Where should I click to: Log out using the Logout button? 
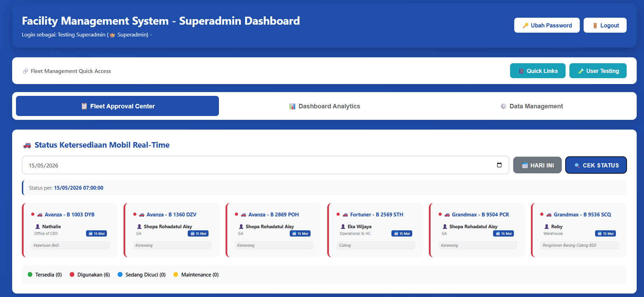tap(605, 25)
